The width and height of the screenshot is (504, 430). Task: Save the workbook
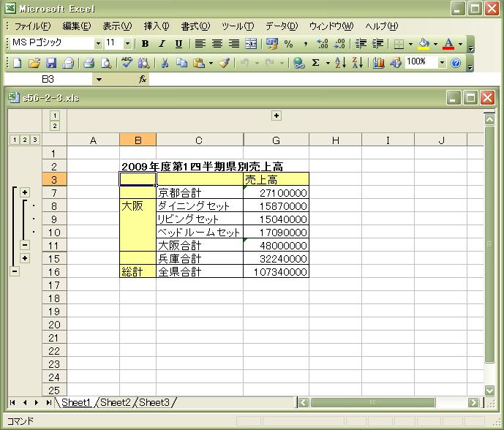tap(51, 63)
